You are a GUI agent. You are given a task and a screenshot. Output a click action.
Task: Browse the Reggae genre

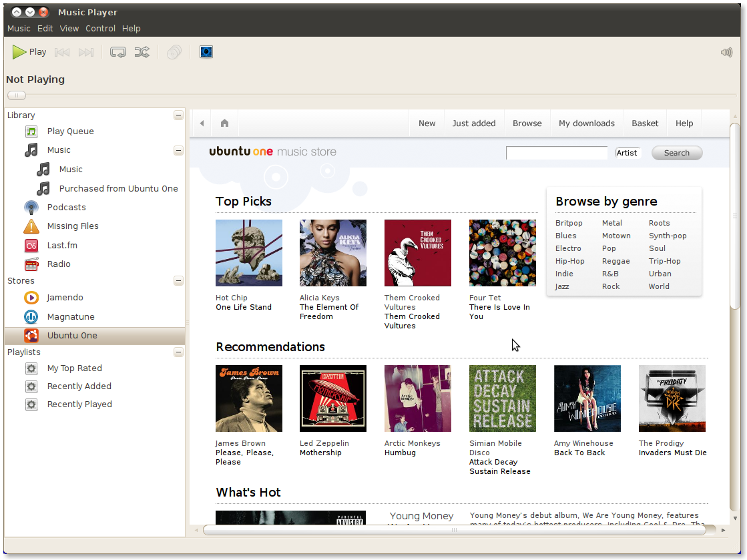[615, 262]
